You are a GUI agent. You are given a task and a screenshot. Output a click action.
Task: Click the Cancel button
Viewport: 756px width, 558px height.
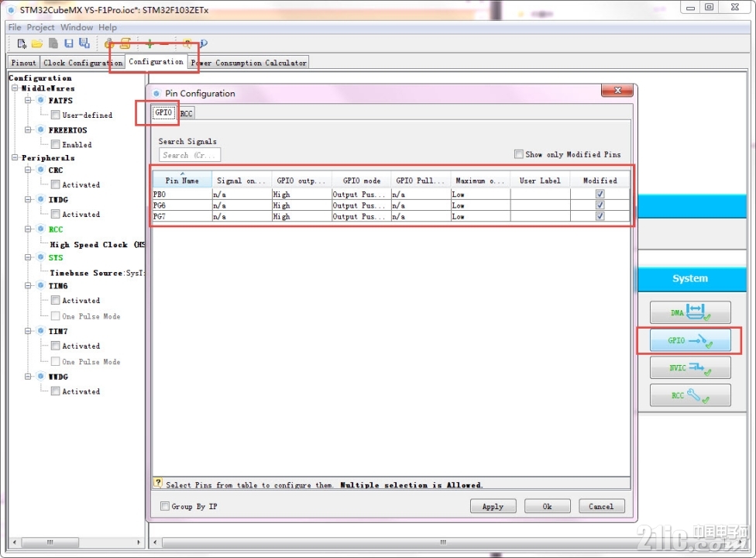click(x=601, y=506)
